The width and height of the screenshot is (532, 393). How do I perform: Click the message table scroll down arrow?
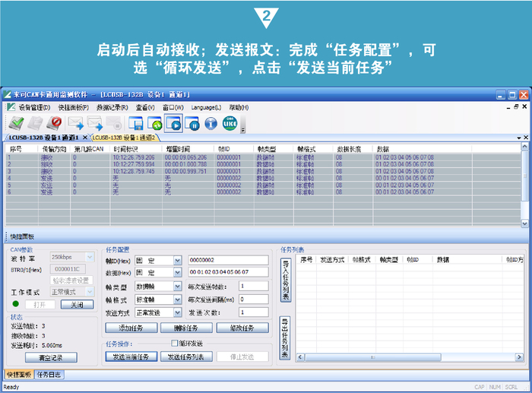tap(524, 223)
